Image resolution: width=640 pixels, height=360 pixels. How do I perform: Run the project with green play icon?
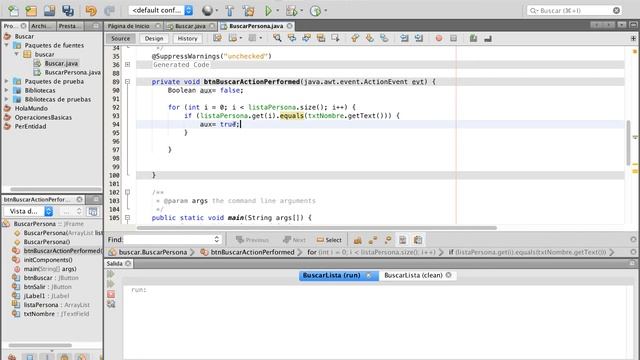[x=268, y=11]
